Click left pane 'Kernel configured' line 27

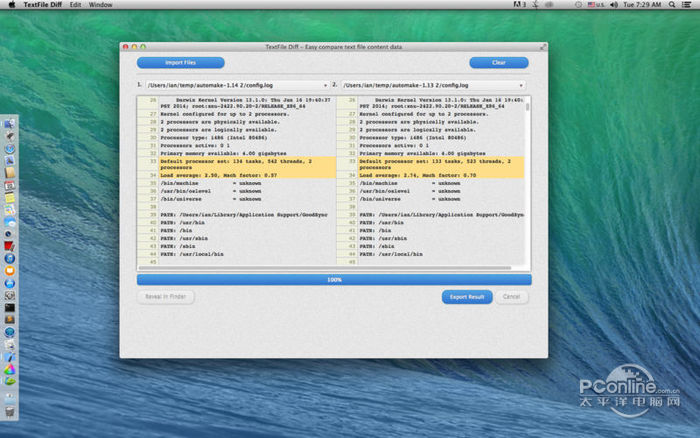tap(225, 114)
